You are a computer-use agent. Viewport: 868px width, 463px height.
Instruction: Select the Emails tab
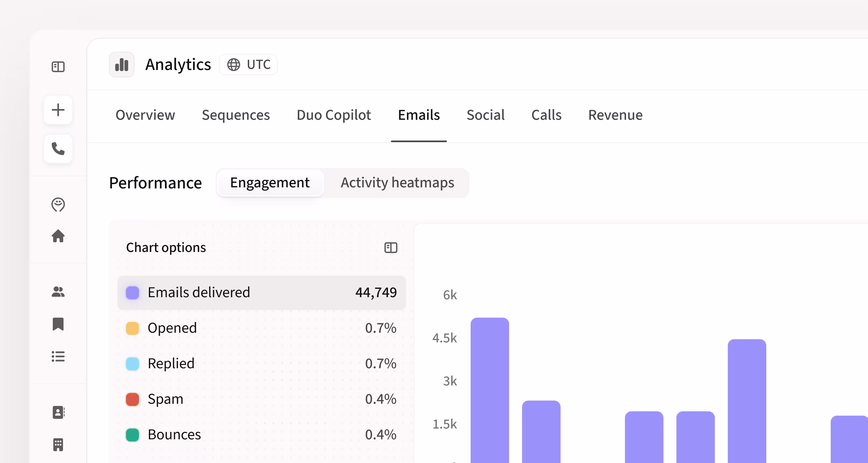[x=419, y=115]
